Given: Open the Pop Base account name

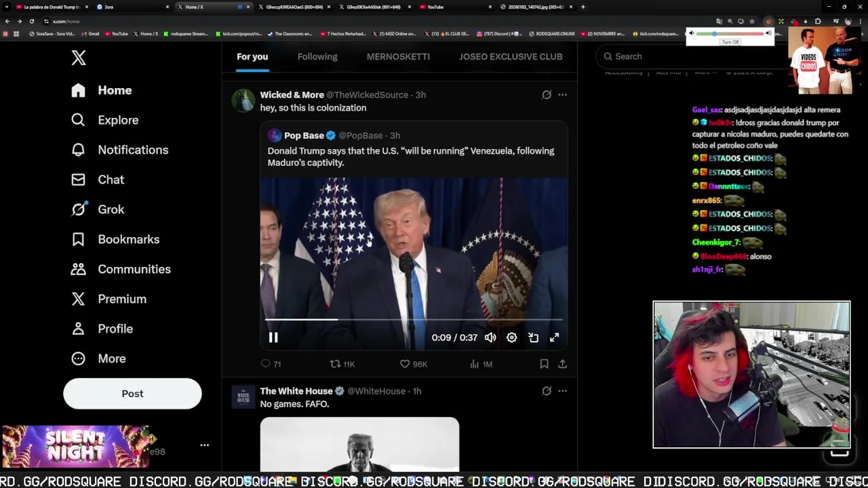Looking at the screenshot, I should (x=304, y=136).
